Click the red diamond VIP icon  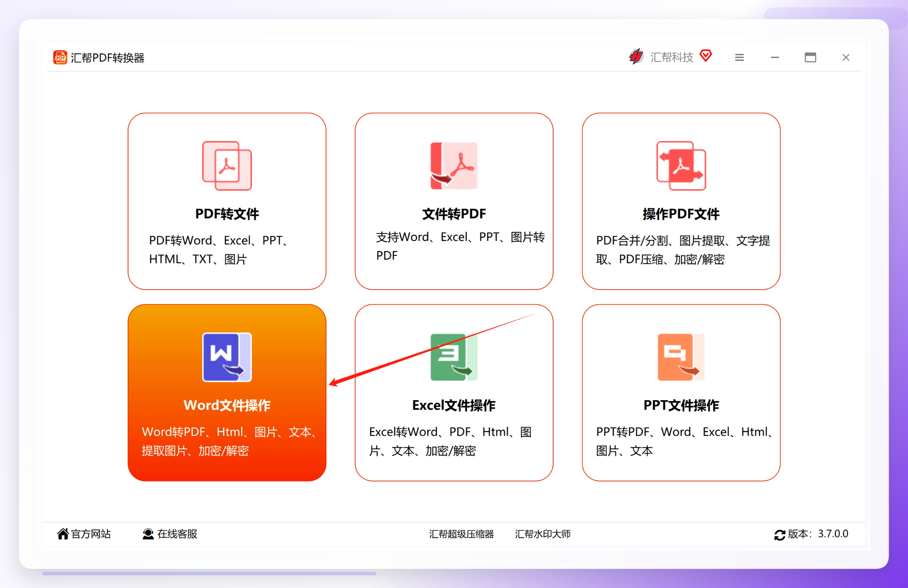706,56
